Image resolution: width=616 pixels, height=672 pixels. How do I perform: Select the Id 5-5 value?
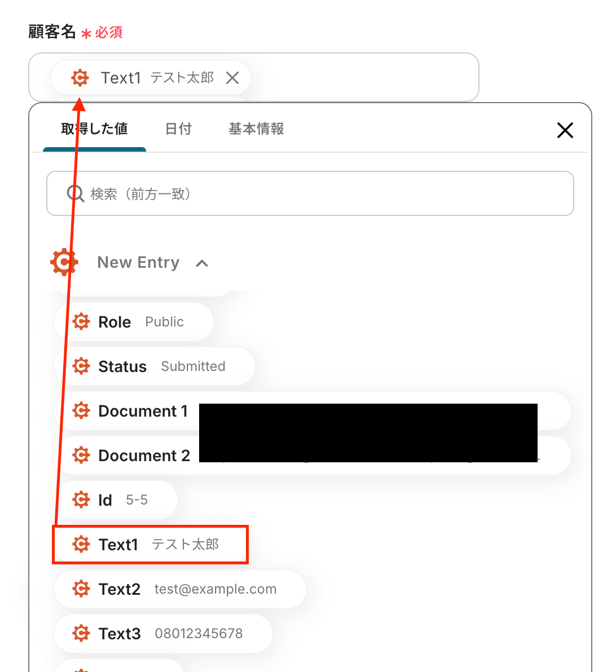click(x=116, y=500)
